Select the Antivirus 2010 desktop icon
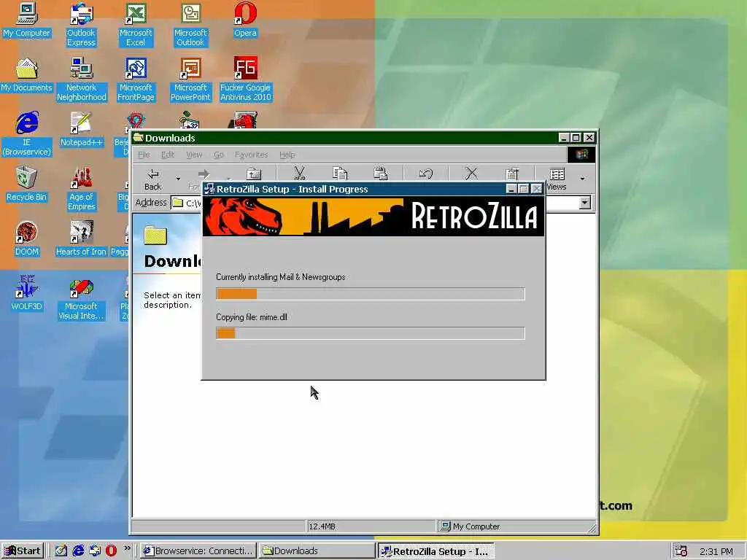Viewport: 747px width, 560px height. [x=245, y=79]
